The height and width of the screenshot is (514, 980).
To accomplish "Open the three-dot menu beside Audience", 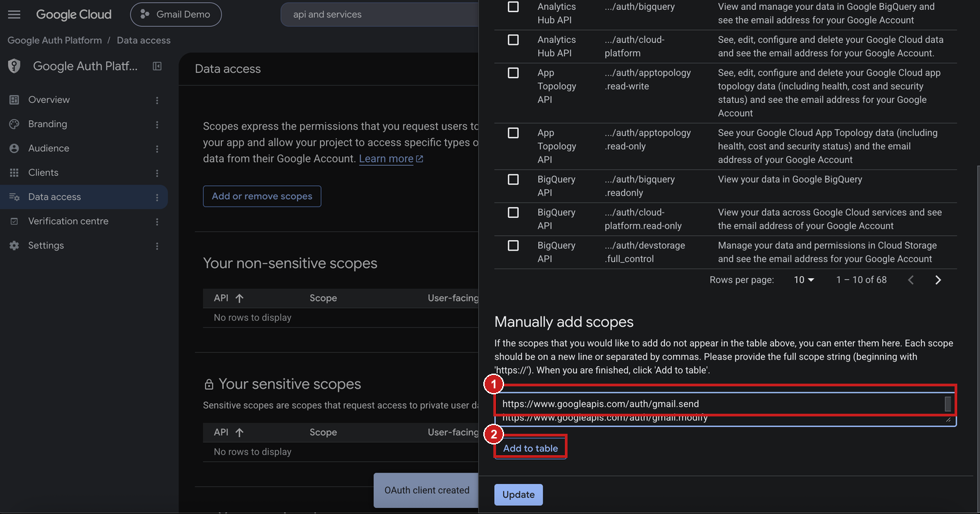I will (157, 149).
